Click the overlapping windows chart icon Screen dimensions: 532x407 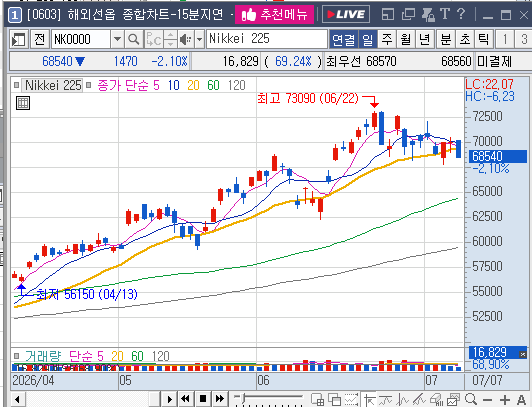click(x=335, y=400)
